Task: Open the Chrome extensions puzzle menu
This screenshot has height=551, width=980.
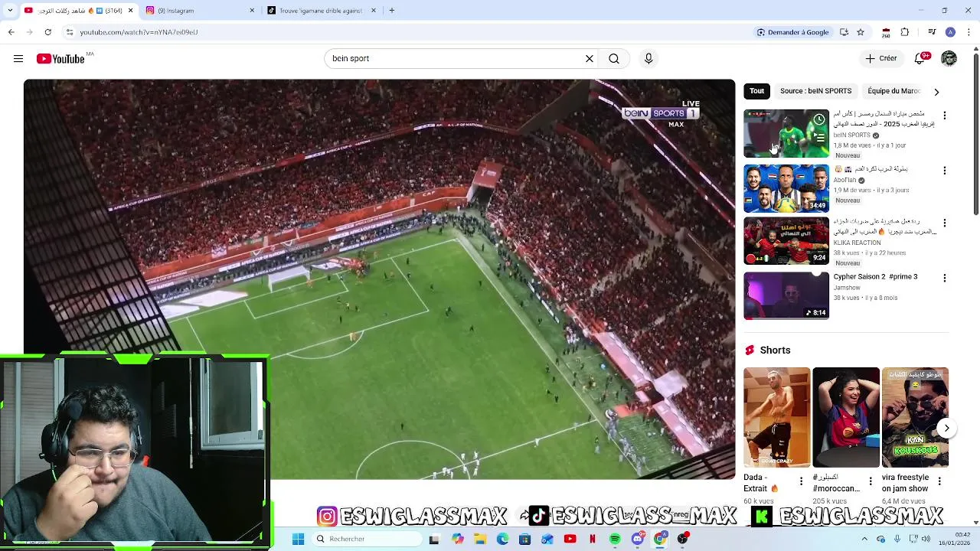Action: [x=905, y=32]
